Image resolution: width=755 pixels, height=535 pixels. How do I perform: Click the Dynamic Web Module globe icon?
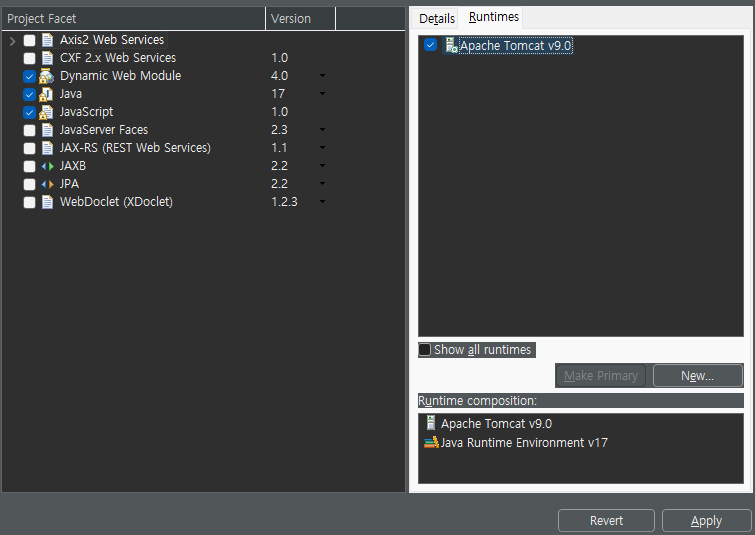(x=46, y=76)
